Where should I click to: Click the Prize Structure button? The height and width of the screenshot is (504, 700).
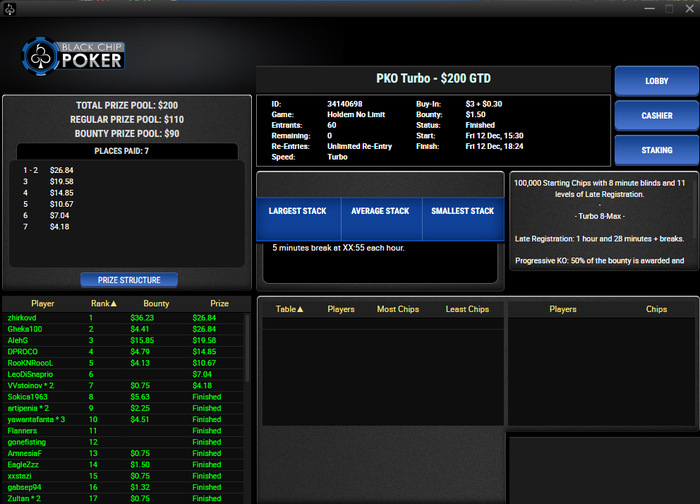click(129, 280)
